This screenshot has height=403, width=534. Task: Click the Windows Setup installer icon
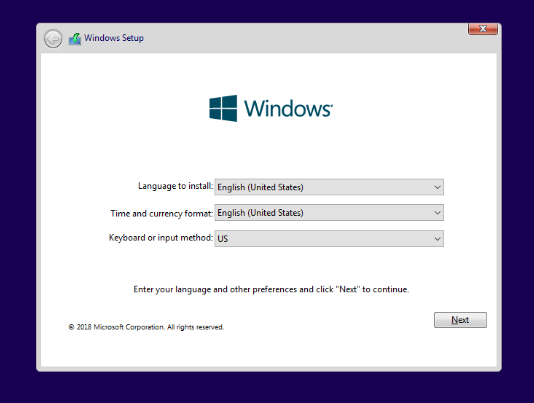click(x=75, y=38)
